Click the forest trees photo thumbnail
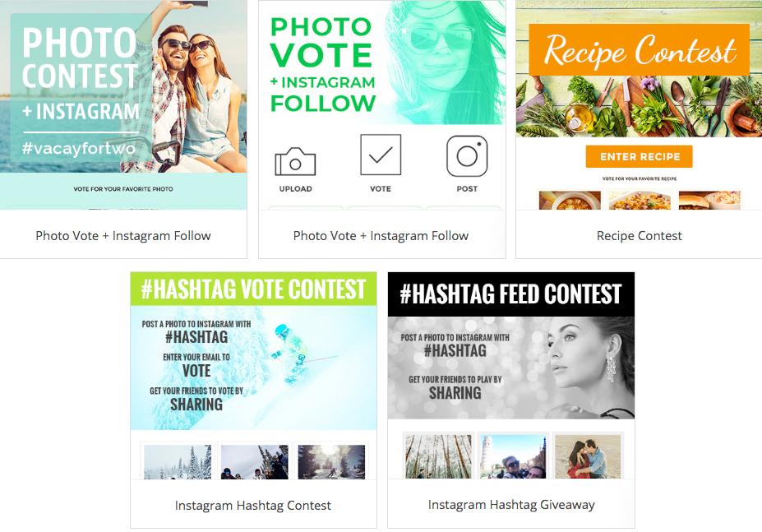 pyautogui.click(x=438, y=456)
